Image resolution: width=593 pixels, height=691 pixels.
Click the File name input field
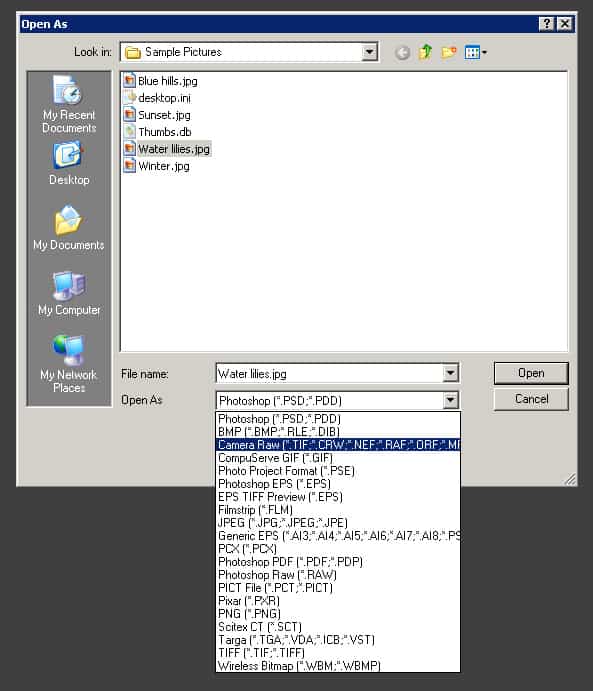(x=330, y=373)
